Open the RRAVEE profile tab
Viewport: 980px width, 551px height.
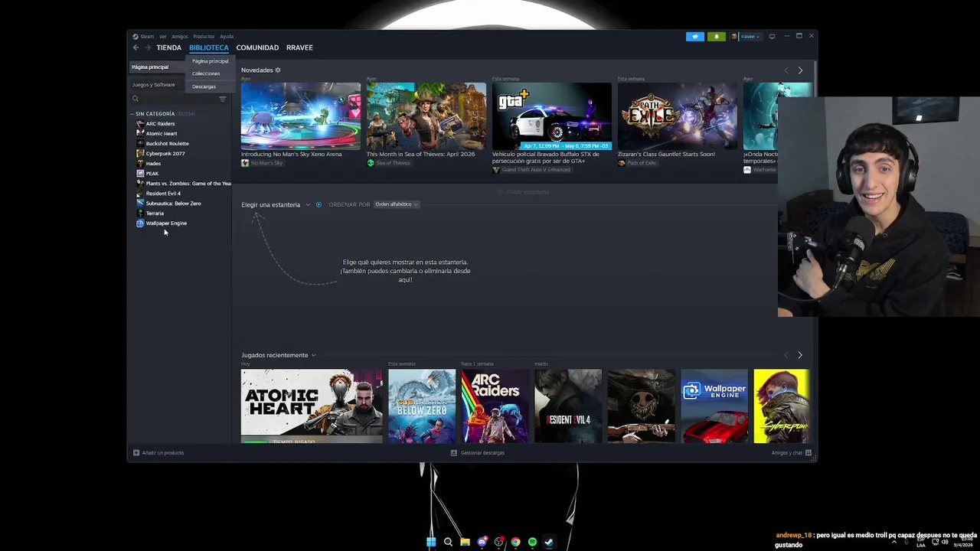299,47
